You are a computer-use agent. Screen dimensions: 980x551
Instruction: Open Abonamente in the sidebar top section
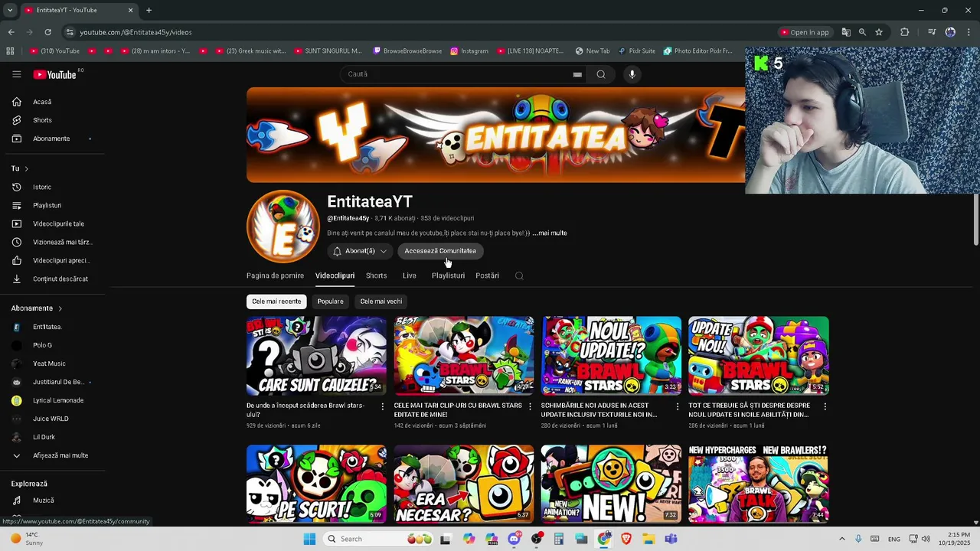click(x=51, y=139)
